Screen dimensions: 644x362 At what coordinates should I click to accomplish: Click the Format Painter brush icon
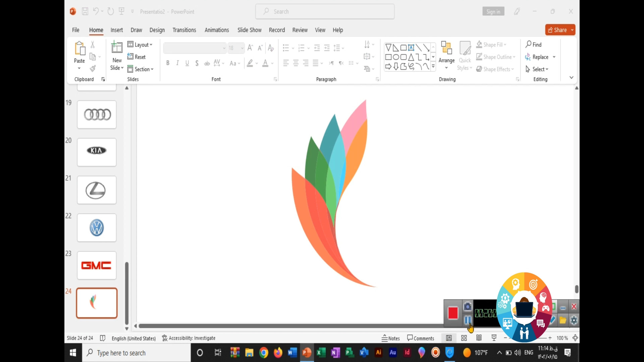pos(93,69)
